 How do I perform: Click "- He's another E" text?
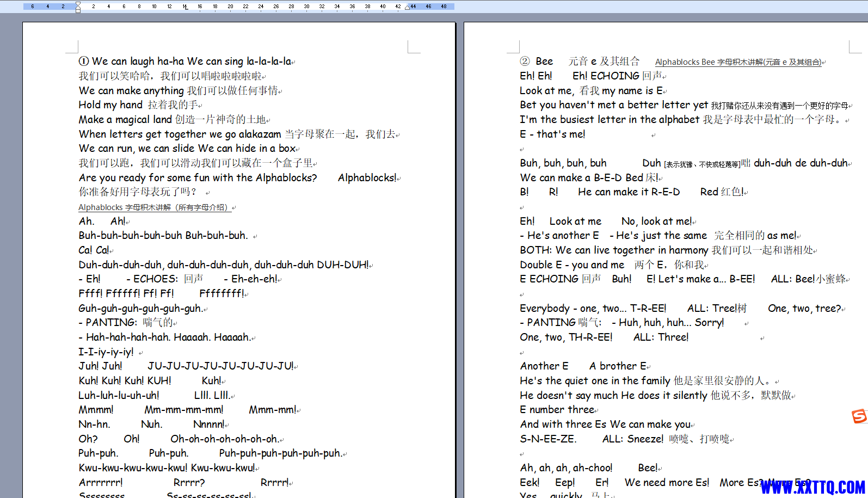559,235
